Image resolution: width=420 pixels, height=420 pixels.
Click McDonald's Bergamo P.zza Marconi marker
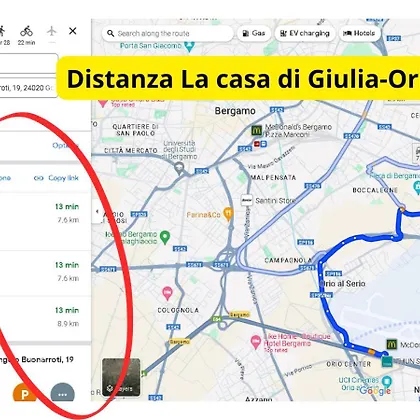tap(256, 130)
